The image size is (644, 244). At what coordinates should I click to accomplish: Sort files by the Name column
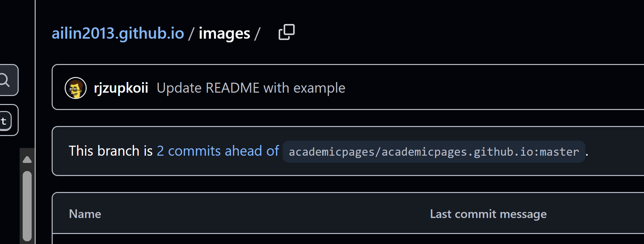[85, 214]
